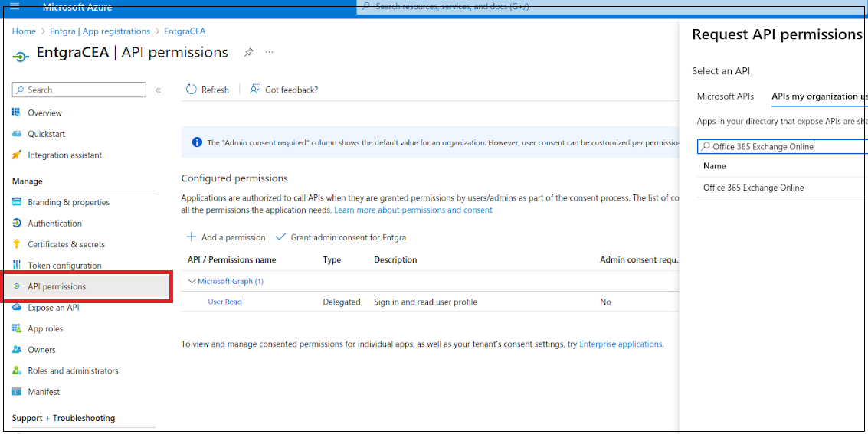This screenshot has width=868, height=434.
Task: Click the Branding & properties icon
Action: (17, 202)
